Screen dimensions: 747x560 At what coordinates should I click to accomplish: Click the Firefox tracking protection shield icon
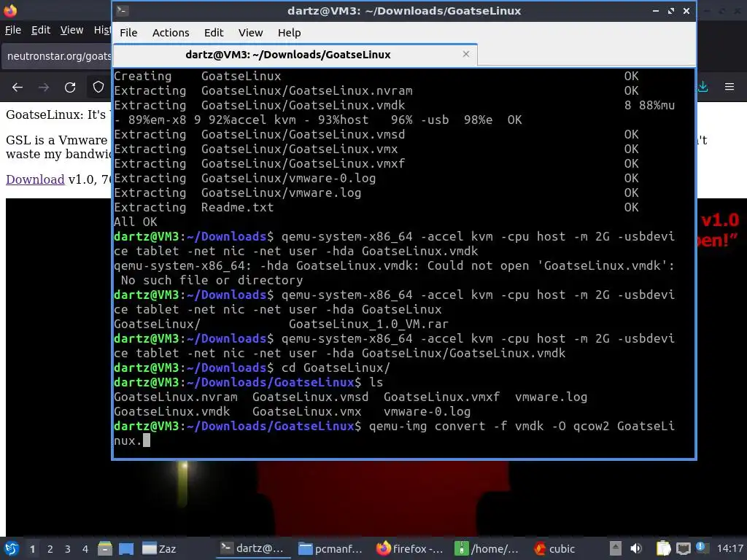point(98,87)
